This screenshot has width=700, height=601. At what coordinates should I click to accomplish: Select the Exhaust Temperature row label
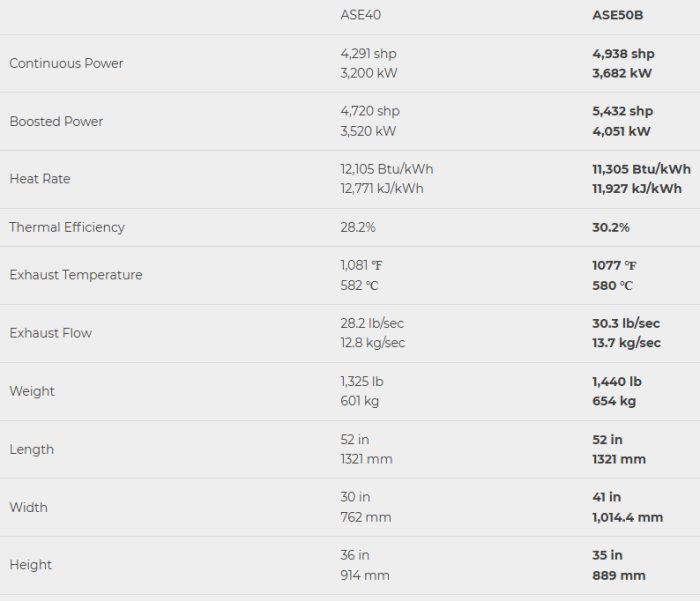(x=76, y=275)
